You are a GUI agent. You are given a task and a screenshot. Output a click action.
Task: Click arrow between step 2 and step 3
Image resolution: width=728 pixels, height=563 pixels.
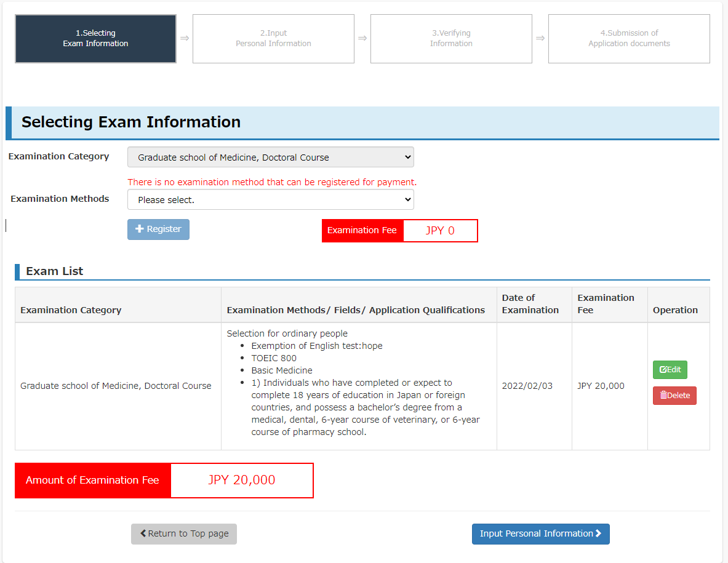coord(362,38)
